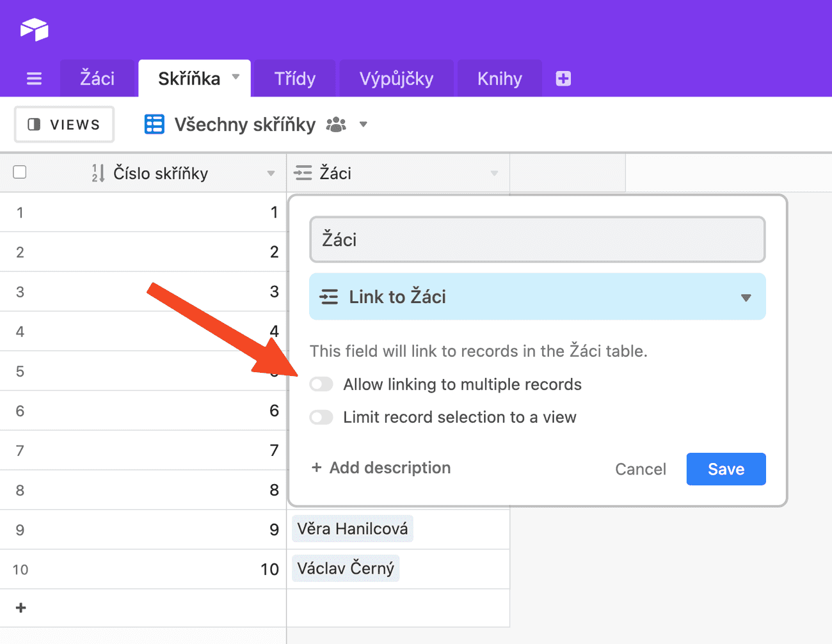Click the grid view icon beside Všechny skříňky
832x644 pixels.
click(x=154, y=124)
